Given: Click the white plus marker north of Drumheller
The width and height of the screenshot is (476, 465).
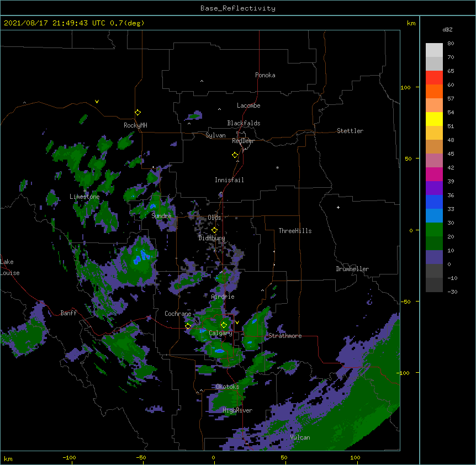Looking at the screenshot, I should click(338, 207).
